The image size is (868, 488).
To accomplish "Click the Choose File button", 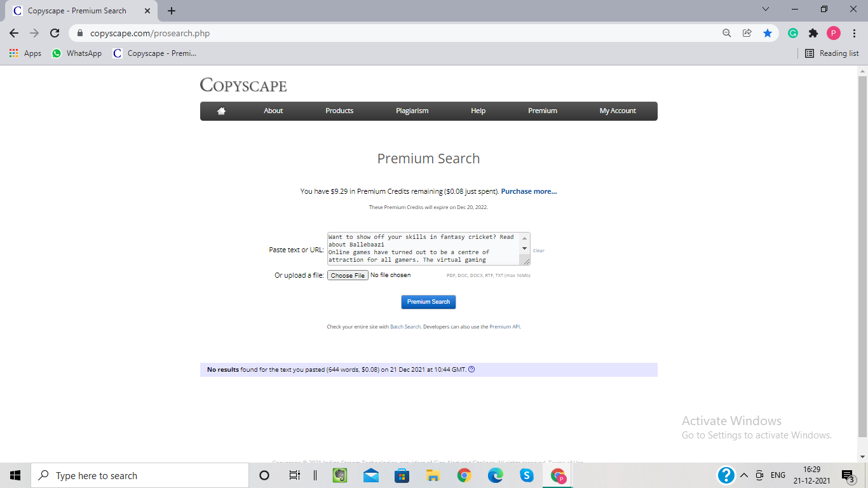I will point(348,275).
